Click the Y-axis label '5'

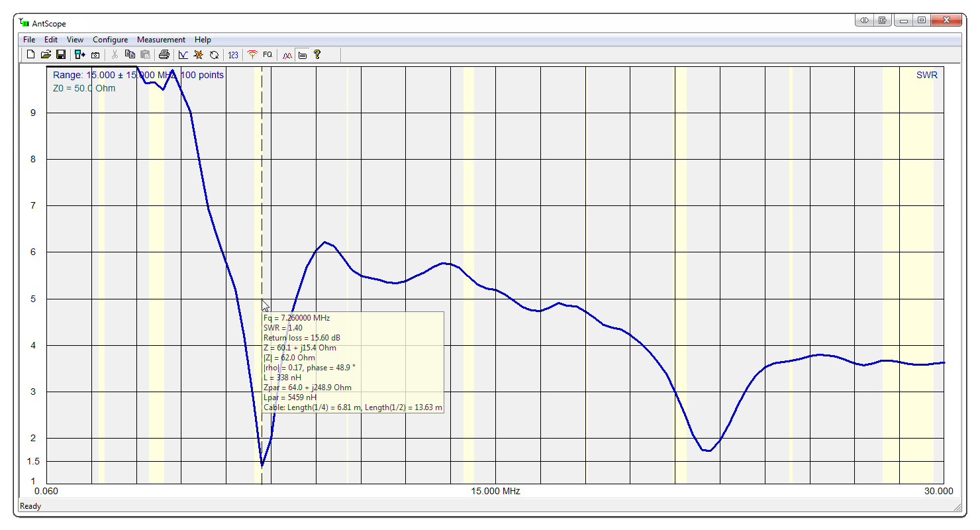[x=33, y=299]
